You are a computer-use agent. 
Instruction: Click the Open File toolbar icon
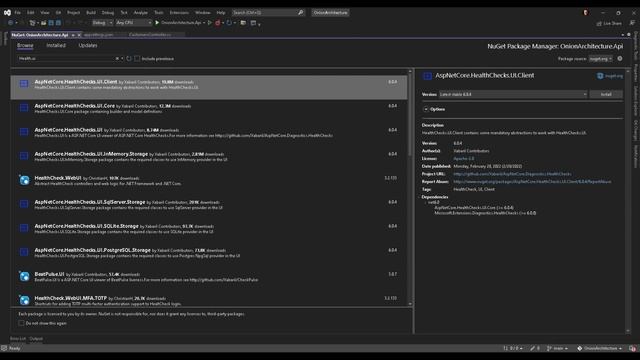click(43, 23)
